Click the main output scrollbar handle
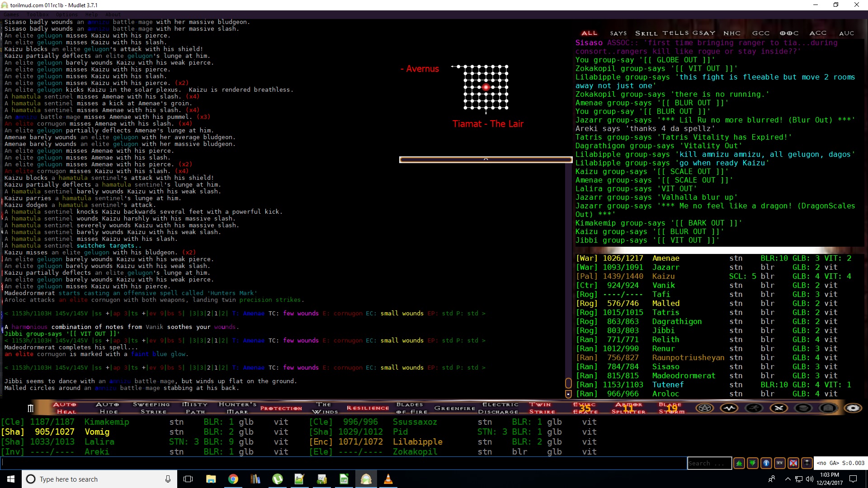868x488 pixels. [568, 383]
